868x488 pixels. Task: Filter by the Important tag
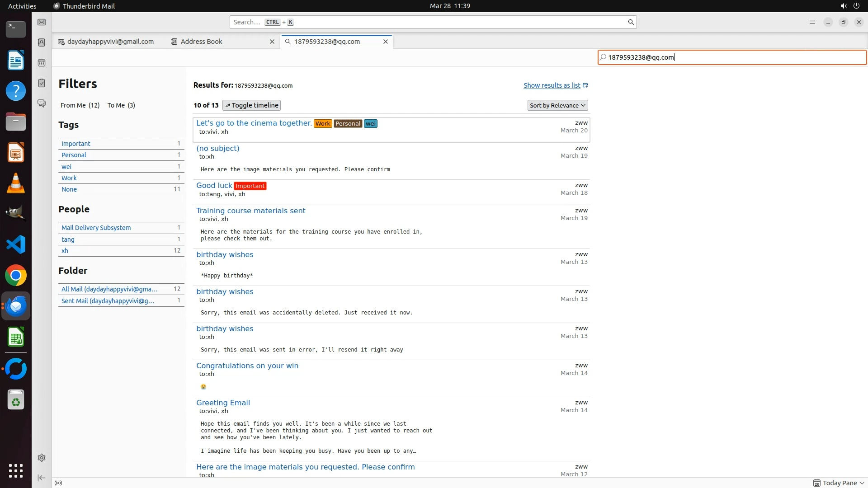[76, 144]
